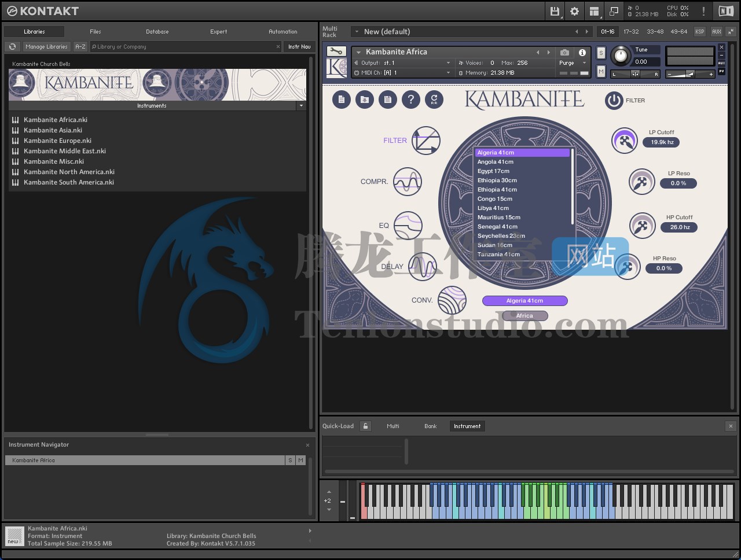Image resolution: width=741 pixels, height=560 pixels.
Task: Switch to the Files tab
Action: click(96, 32)
